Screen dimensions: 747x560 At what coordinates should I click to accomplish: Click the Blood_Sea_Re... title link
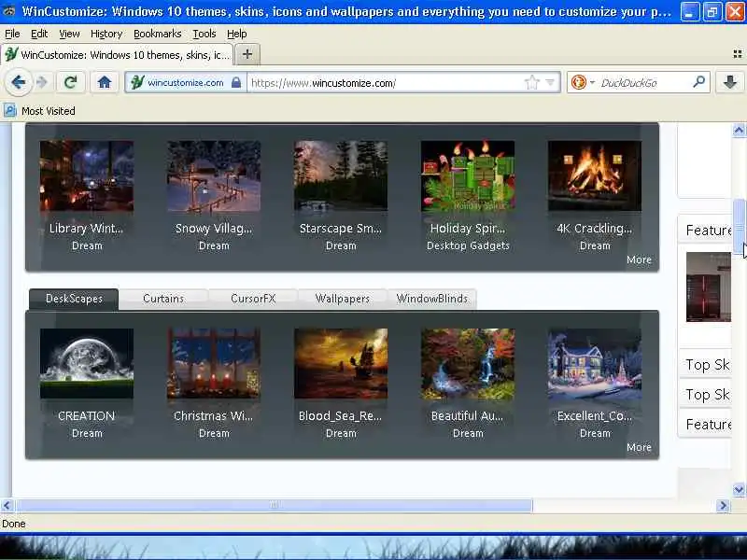340,416
